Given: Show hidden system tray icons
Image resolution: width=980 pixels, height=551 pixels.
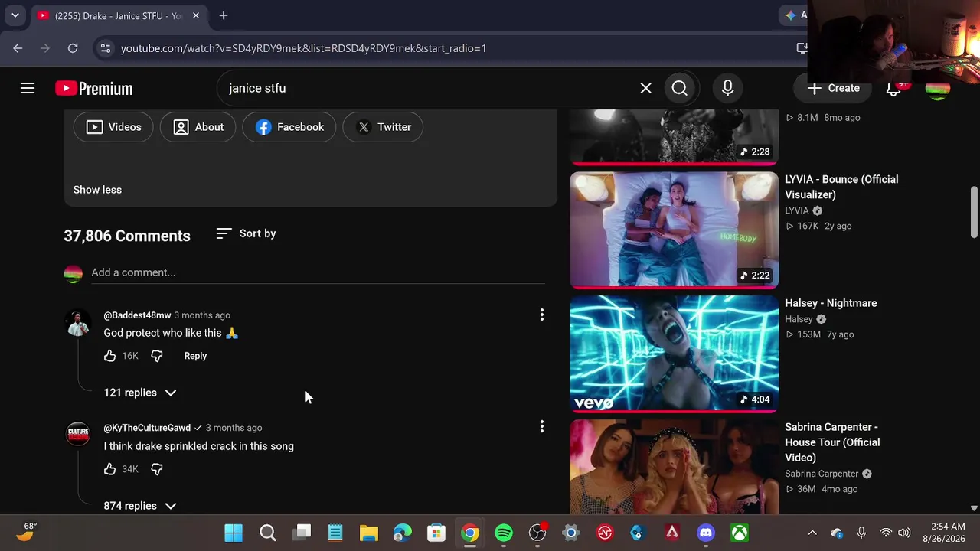Looking at the screenshot, I should pos(812,533).
